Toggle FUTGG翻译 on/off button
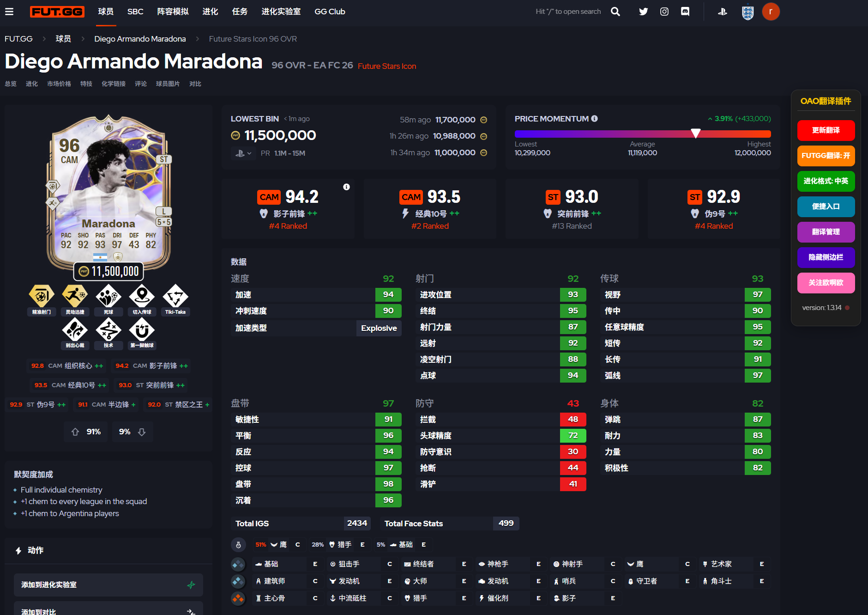 click(826, 156)
